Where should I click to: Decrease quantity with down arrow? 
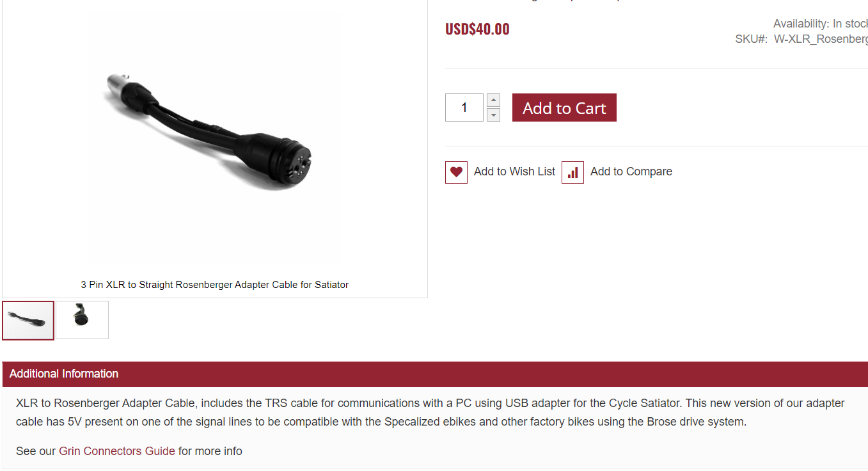pos(493,115)
